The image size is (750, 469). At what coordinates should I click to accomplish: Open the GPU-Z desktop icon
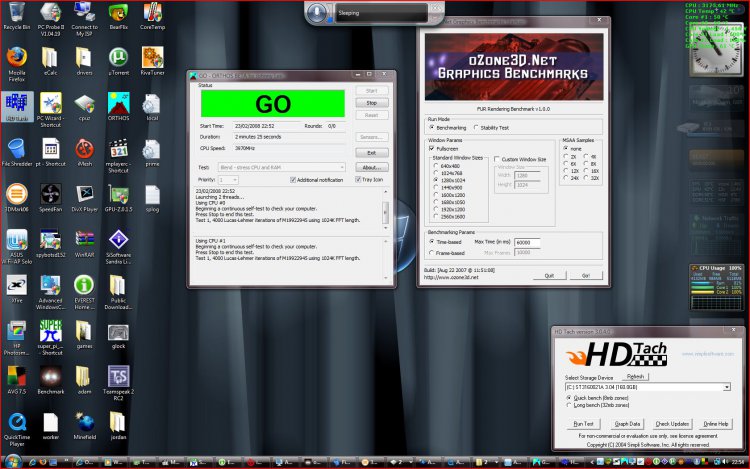pos(118,197)
